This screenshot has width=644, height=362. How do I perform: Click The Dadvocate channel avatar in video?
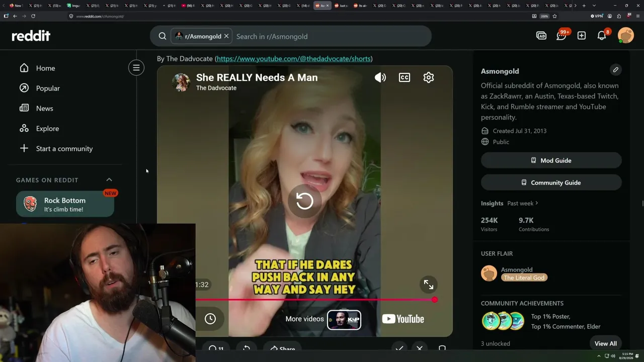coord(181,81)
